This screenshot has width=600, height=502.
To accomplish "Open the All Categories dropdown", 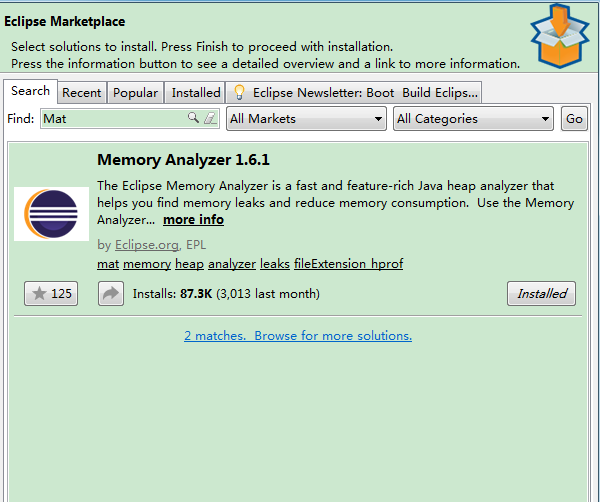I will 473,119.
